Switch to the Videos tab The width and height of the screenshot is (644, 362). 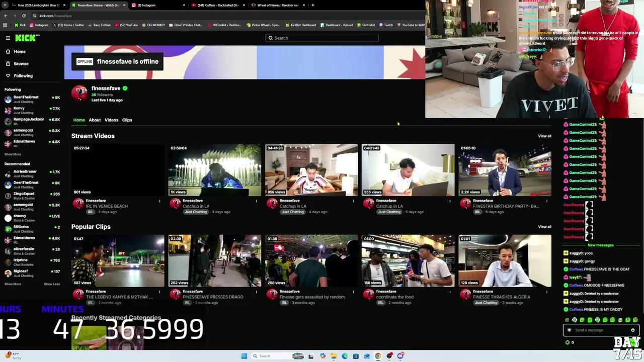(x=111, y=120)
